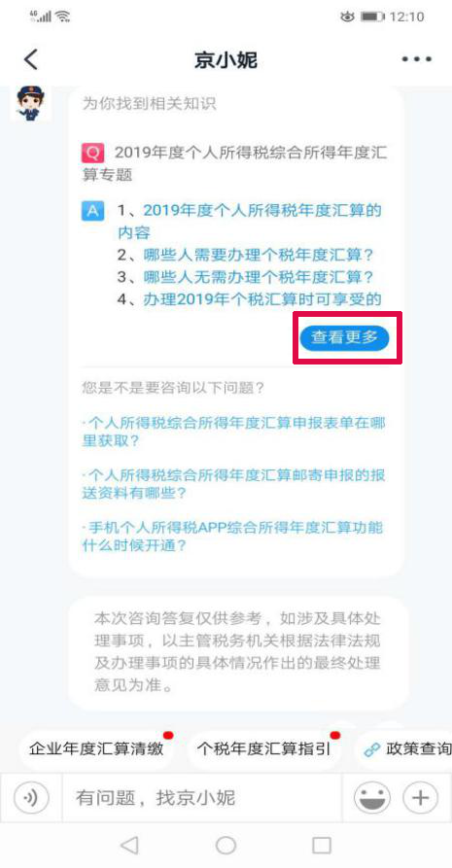452x868 pixels.
Task: Open link 办理2019年个税汇算时可享受的
Action: pyautogui.click(x=262, y=299)
